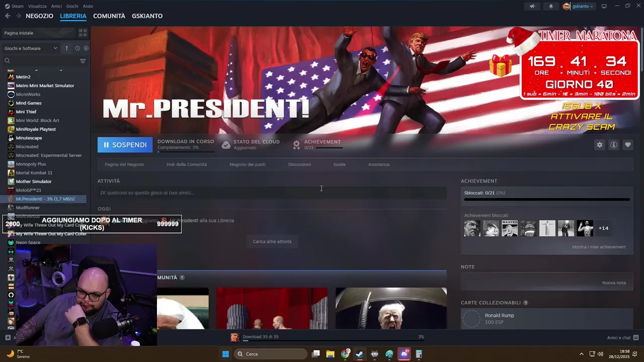Show hidden system tray icons
The width and height of the screenshot is (644, 362).
pyautogui.click(x=582, y=354)
